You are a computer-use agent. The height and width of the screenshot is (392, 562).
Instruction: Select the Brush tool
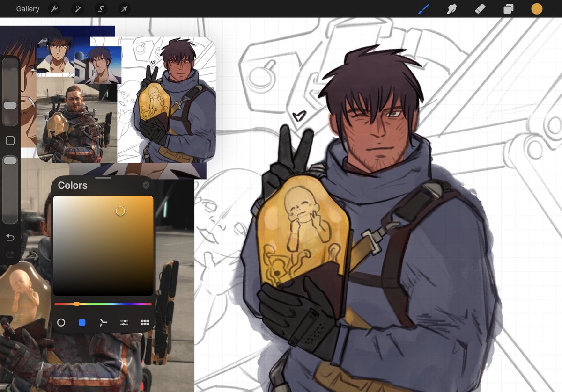[424, 8]
